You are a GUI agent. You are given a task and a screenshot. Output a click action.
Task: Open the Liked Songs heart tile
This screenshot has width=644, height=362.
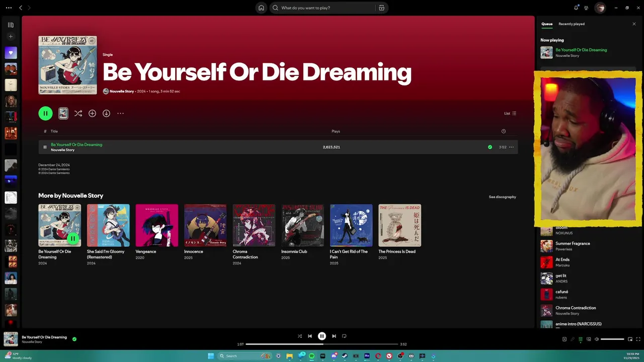[x=11, y=53]
